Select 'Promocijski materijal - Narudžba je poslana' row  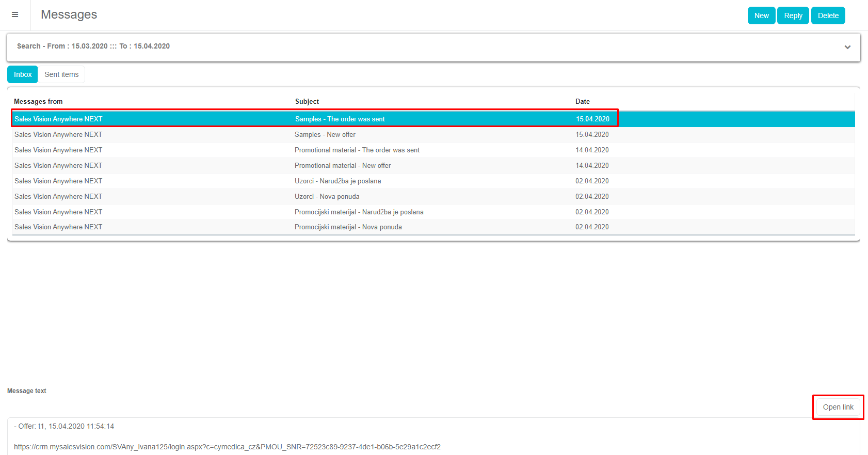click(359, 212)
